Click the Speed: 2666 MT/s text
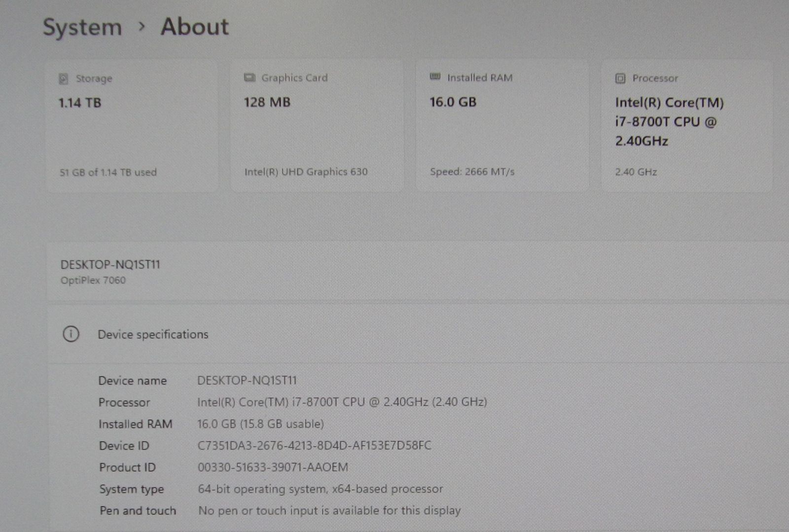789x532 pixels. [x=472, y=172]
